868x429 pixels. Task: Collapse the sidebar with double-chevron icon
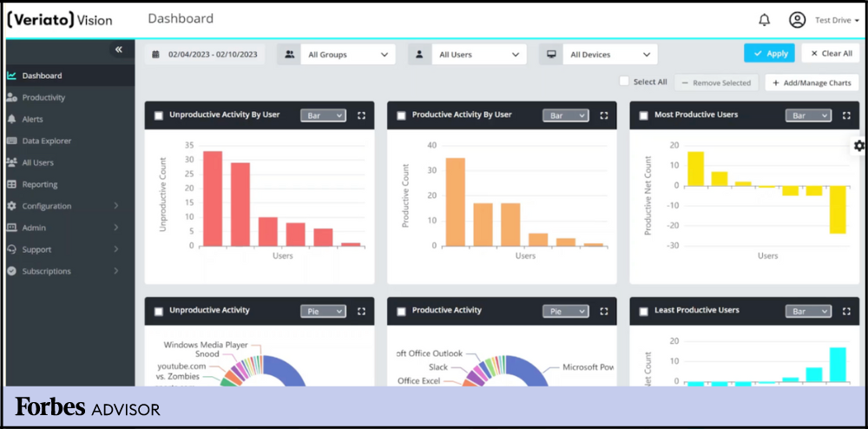tap(119, 50)
